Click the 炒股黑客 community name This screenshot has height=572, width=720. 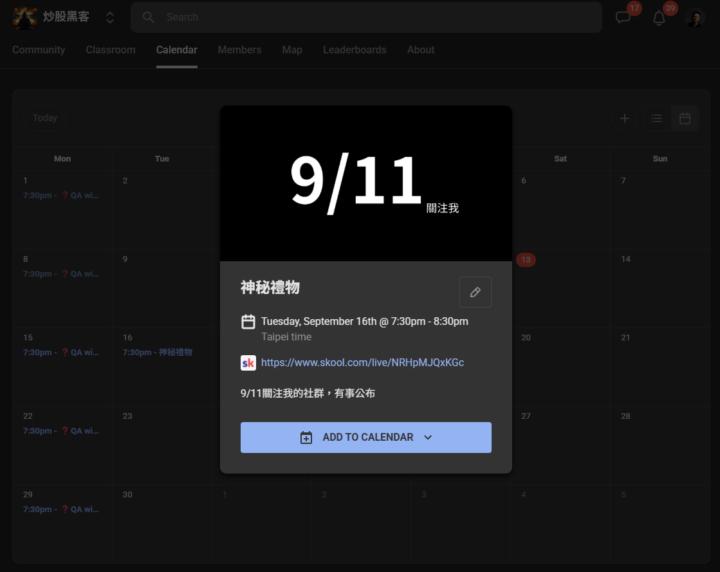pos(66,17)
